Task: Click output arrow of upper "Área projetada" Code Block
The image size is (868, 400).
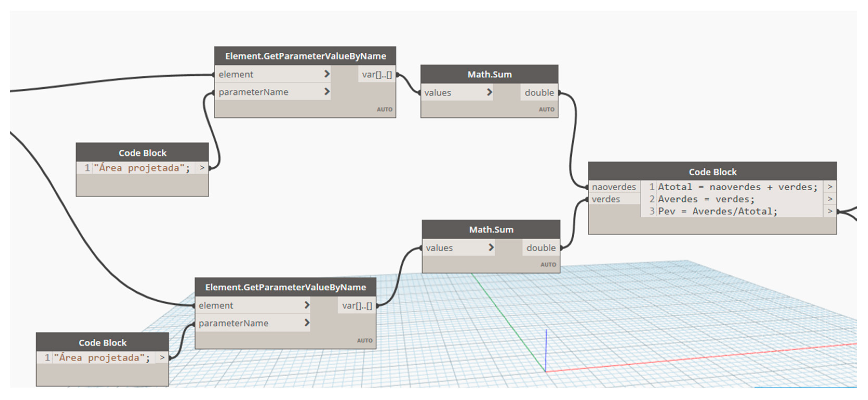Action: tap(202, 168)
